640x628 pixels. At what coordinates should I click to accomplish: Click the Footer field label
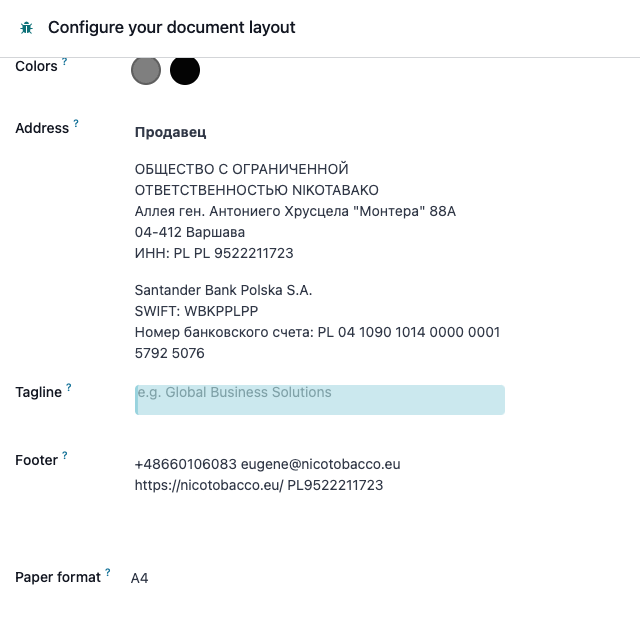point(37,460)
